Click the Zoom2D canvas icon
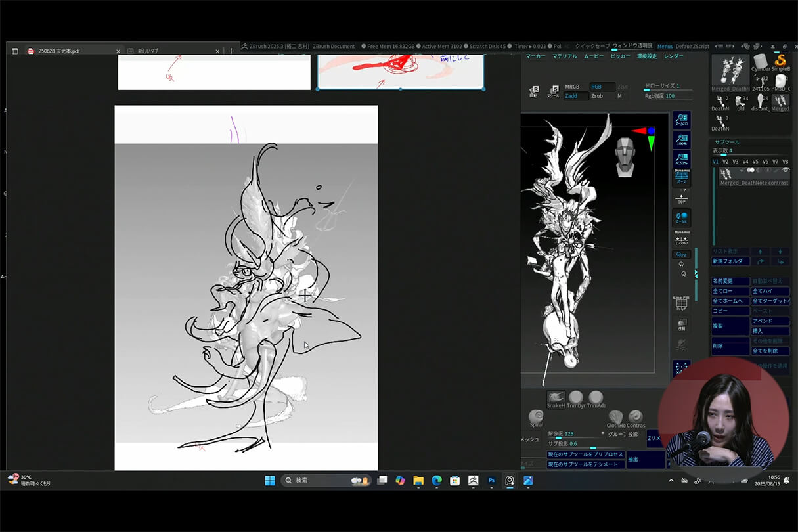 pyautogui.click(x=681, y=120)
